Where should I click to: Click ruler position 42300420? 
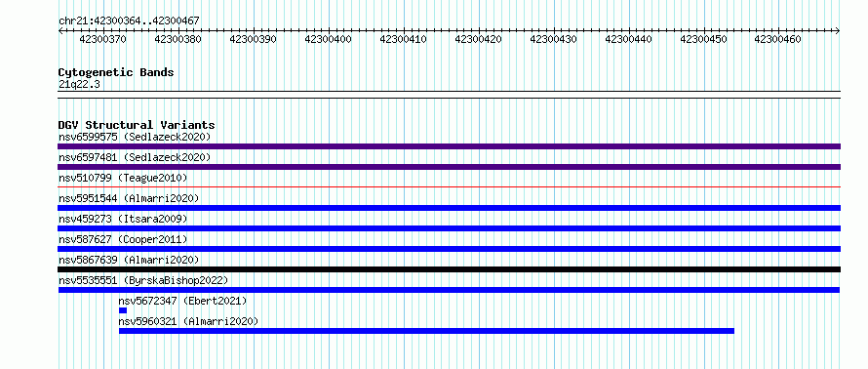pyautogui.click(x=478, y=39)
